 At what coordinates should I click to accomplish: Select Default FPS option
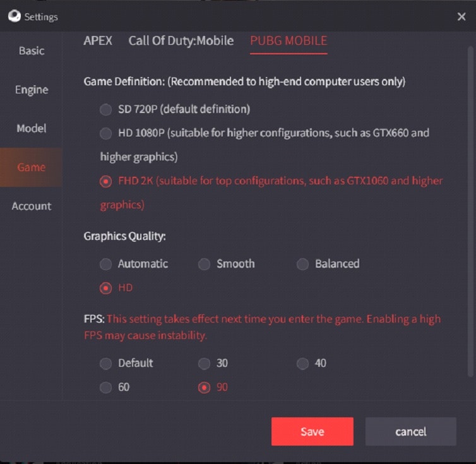(x=105, y=363)
